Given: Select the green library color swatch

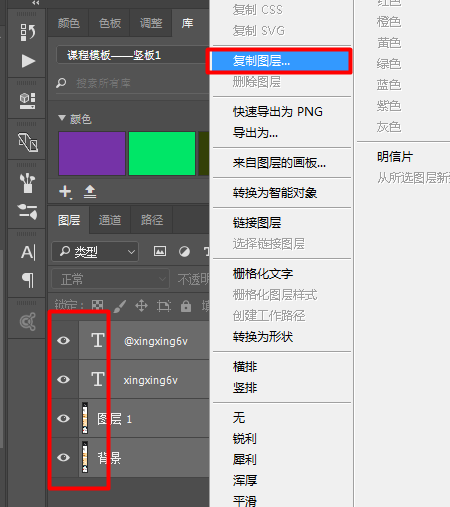Looking at the screenshot, I should (162, 153).
